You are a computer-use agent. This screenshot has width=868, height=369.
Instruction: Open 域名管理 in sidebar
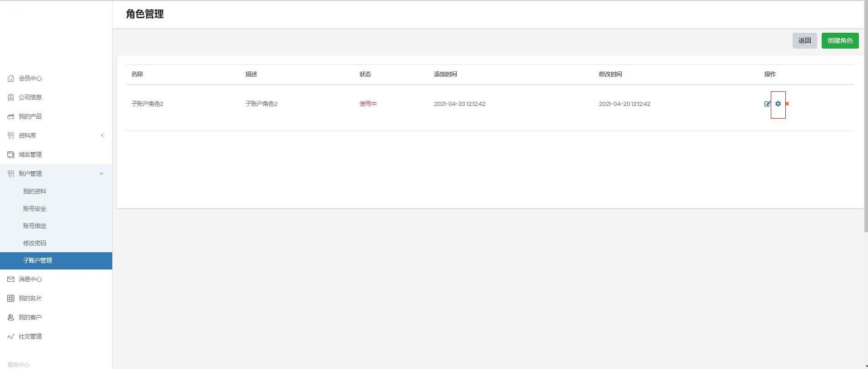30,155
